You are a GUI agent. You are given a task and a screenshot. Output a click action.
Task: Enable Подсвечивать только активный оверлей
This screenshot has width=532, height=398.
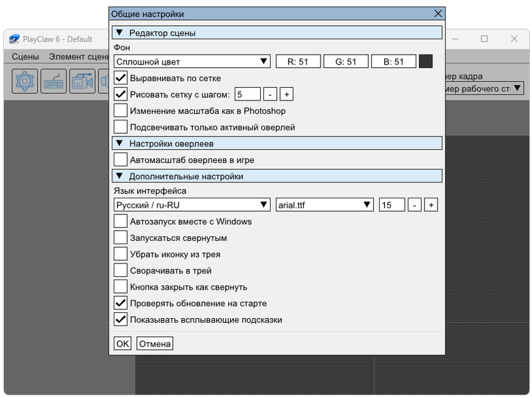pyautogui.click(x=120, y=126)
